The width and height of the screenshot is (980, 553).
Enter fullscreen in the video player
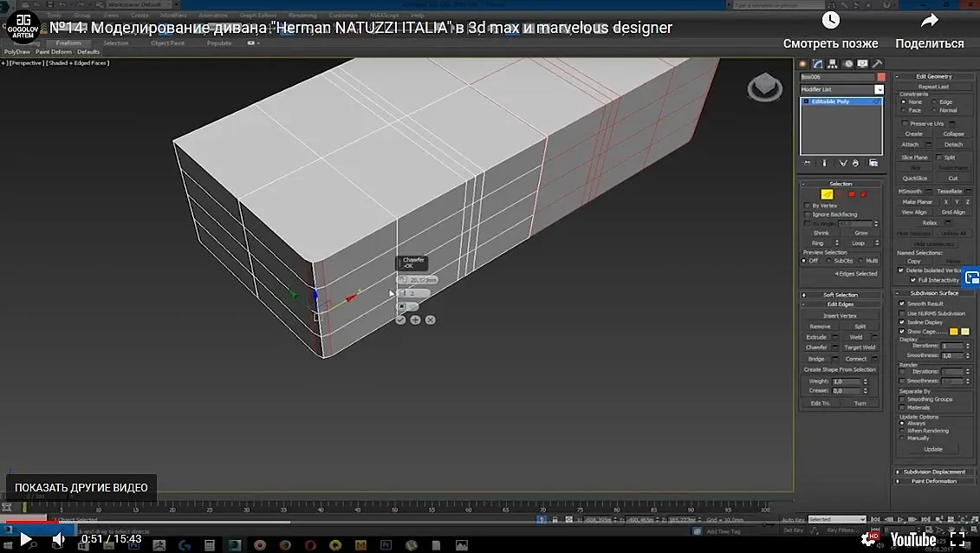[x=957, y=538]
